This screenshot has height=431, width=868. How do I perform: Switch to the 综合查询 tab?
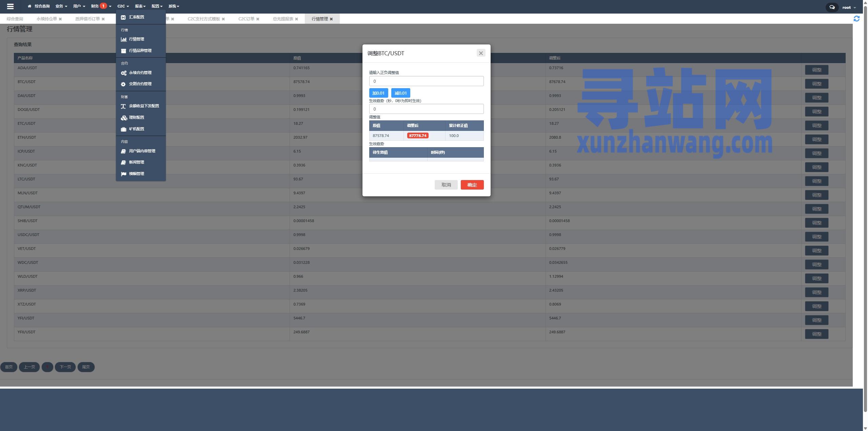pos(15,19)
